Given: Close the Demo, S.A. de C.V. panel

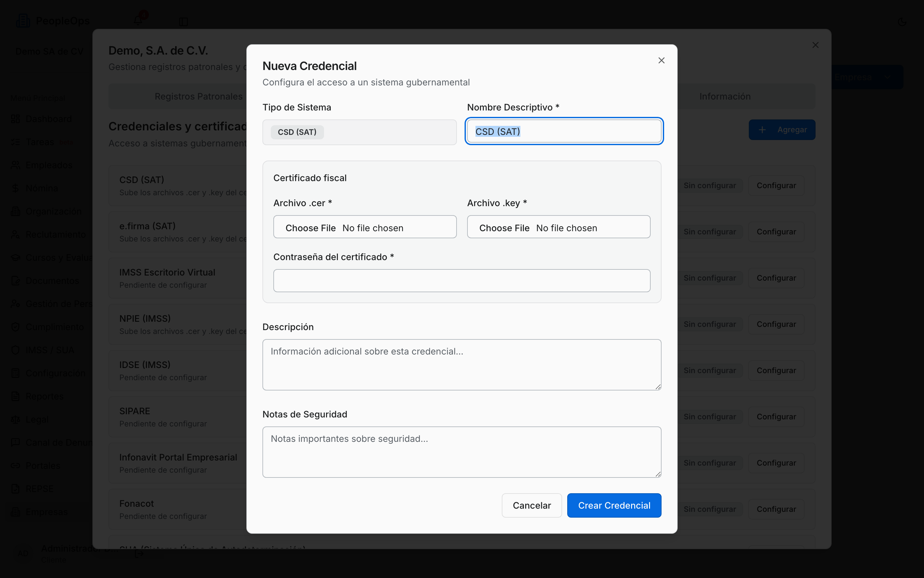Looking at the screenshot, I should tap(815, 45).
